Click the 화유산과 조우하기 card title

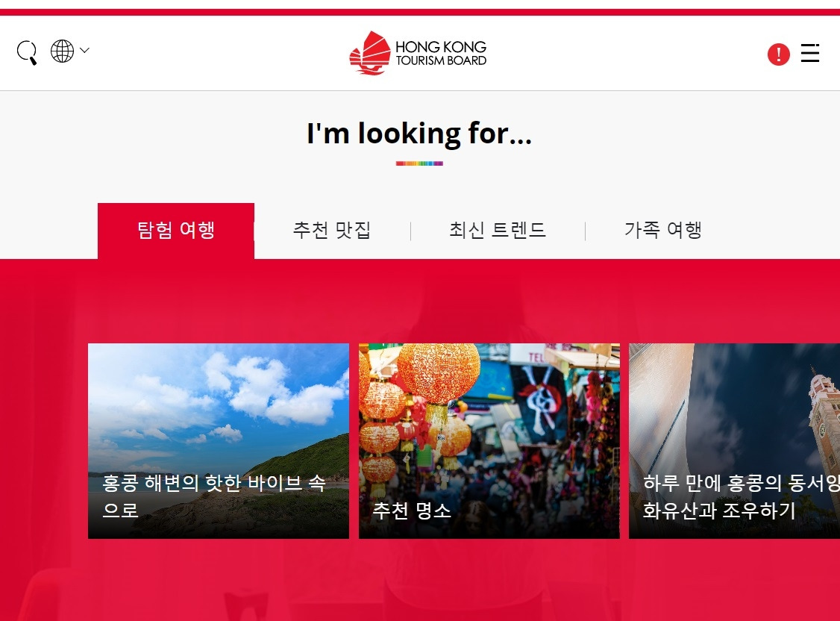coord(719,510)
